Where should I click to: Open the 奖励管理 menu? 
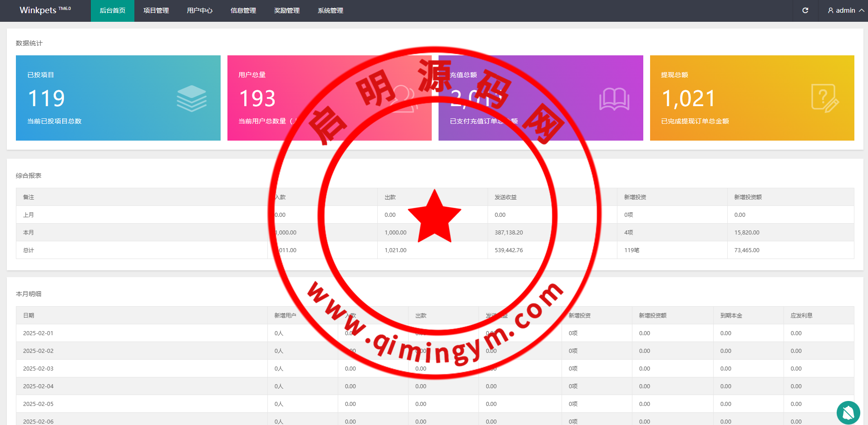pos(287,10)
